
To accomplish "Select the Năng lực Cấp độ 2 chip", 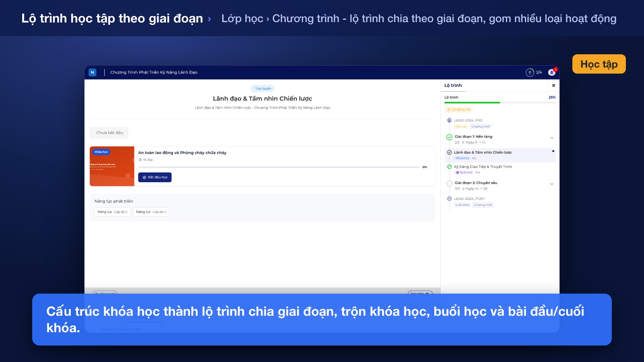I will tap(112, 212).
